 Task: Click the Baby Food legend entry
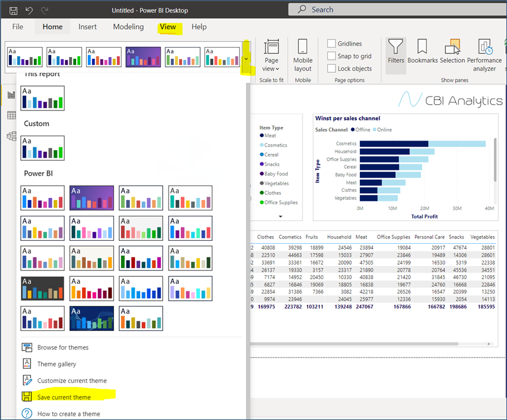[273, 174]
